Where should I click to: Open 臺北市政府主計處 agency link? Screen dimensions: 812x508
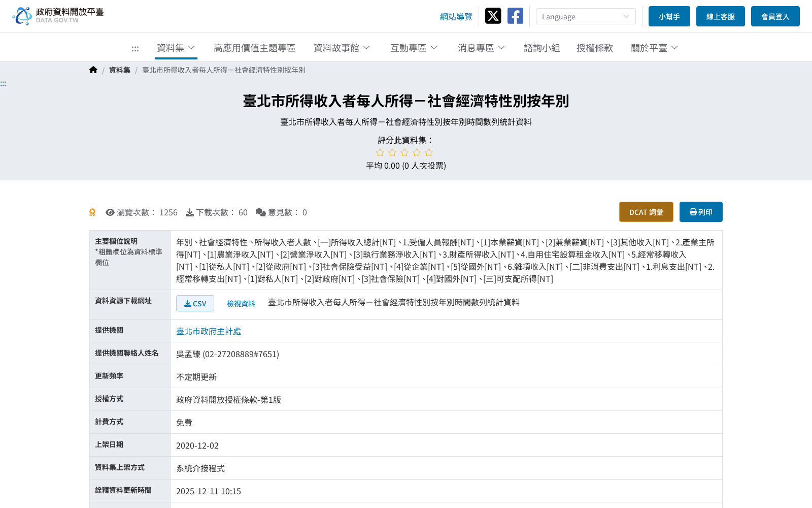coord(209,331)
